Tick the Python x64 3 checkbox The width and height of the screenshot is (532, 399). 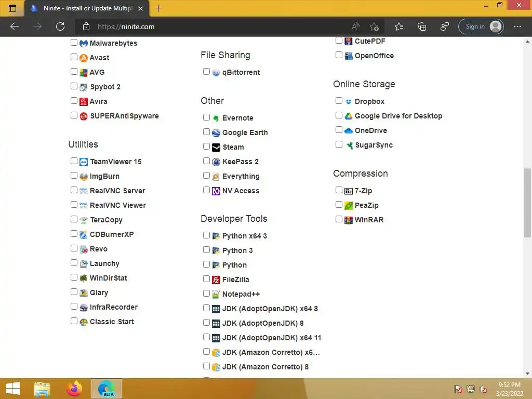coord(206,235)
